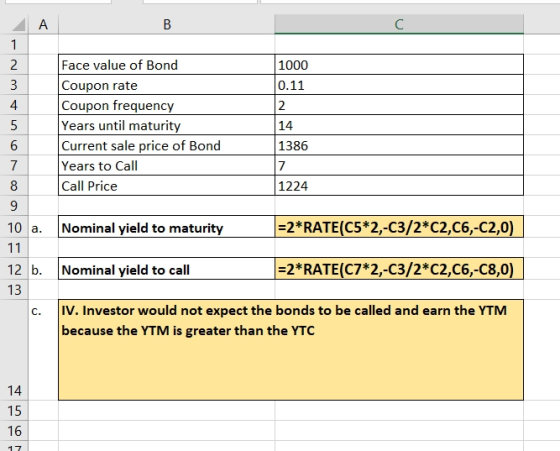
Task: Click the cell with value 0.11
Action: click(x=399, y=85)
